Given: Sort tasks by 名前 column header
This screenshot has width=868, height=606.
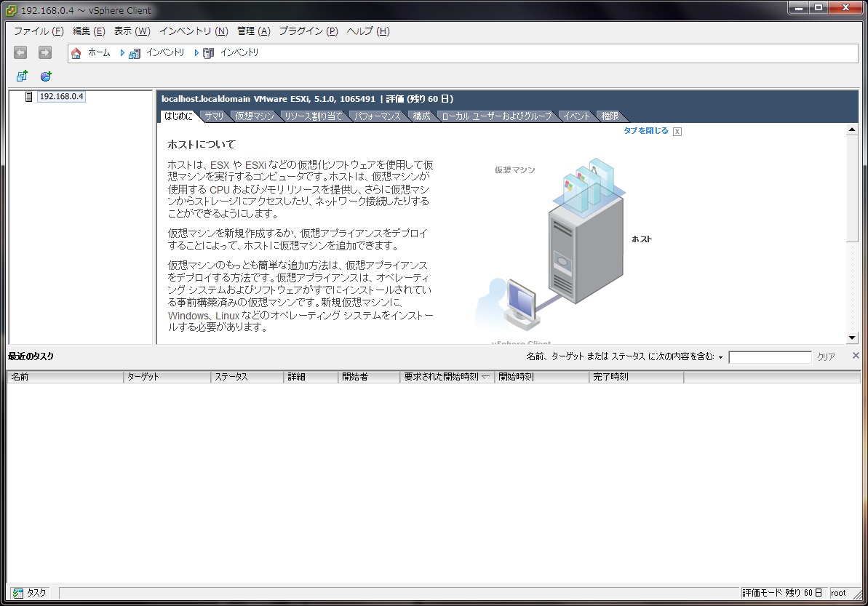Looking at the screenshot, I should tap(65, 377).
